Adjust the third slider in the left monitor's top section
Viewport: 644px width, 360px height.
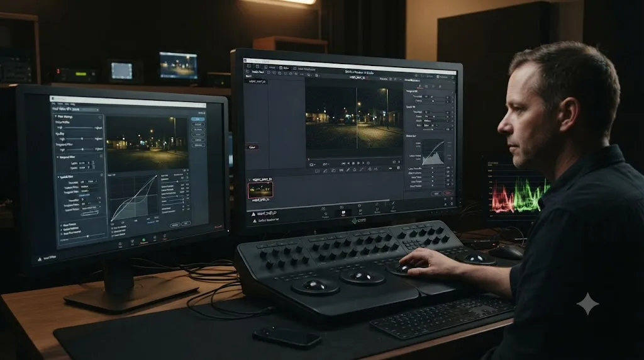[x=80, y=149]
